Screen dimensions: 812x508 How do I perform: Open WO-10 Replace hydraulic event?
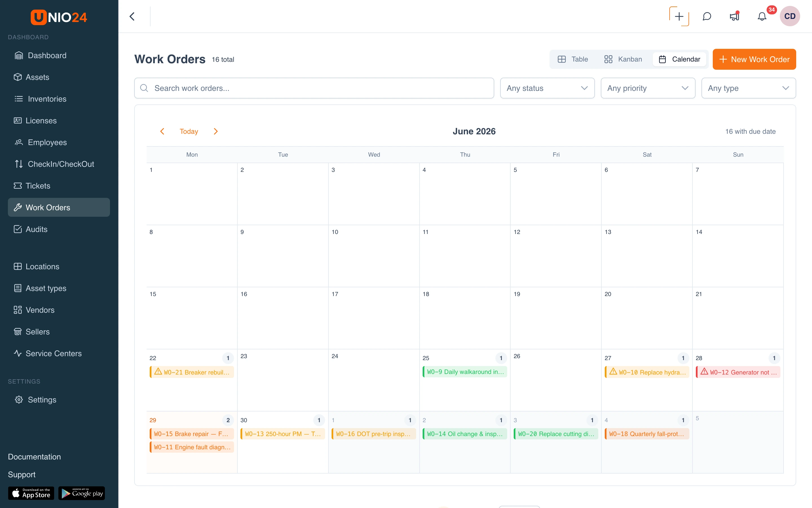[647, 372]
